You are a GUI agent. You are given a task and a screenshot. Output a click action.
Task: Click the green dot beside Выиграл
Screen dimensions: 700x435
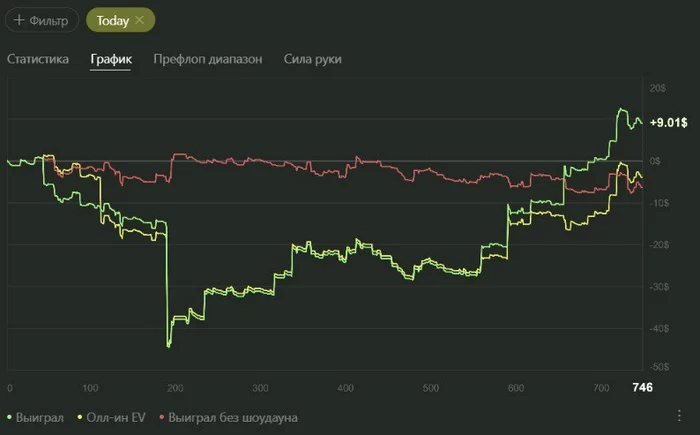point(10,417)
